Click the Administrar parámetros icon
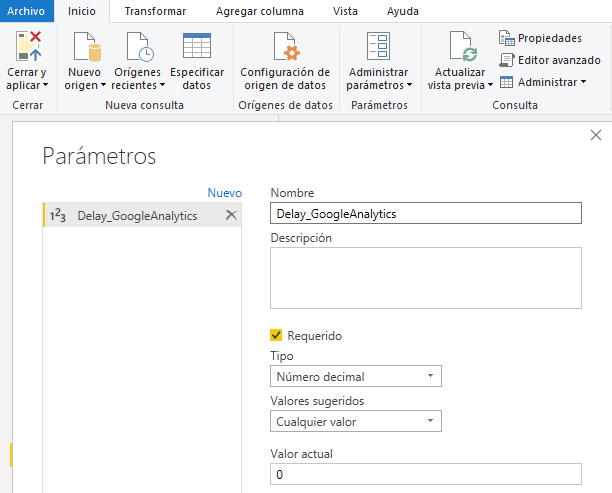Image resolution: width=612 pixels, height=493 pixels. 379,47
